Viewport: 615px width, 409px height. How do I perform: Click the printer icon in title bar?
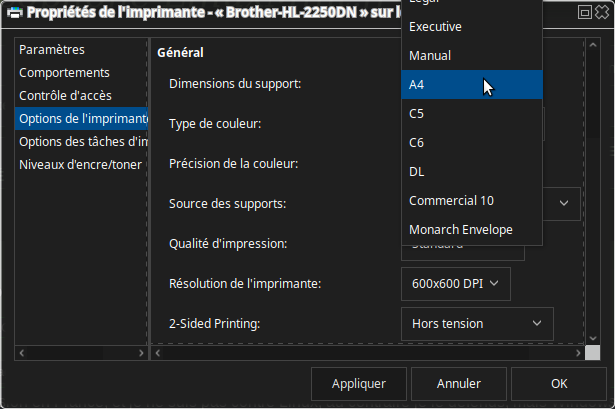click(13, 13)
